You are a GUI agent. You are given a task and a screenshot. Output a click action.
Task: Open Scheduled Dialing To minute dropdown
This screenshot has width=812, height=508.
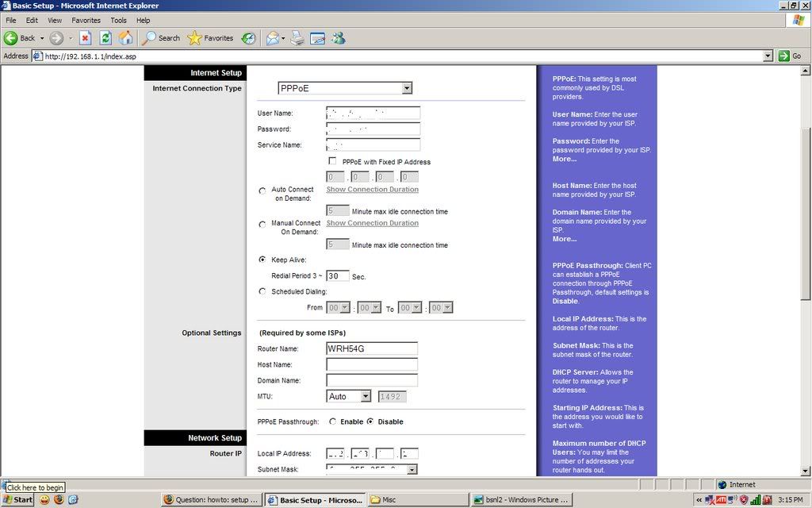tap(441, 307)
